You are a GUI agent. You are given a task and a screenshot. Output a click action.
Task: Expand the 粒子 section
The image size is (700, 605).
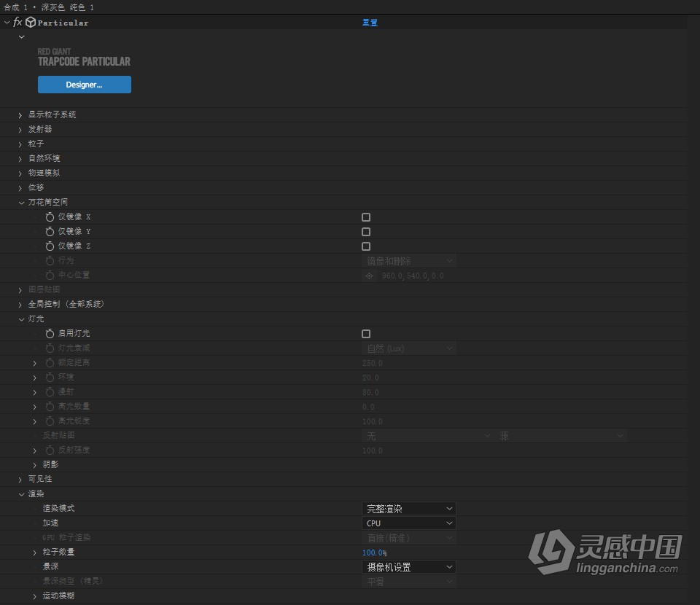pyautogui.click(x=20, y=144)
